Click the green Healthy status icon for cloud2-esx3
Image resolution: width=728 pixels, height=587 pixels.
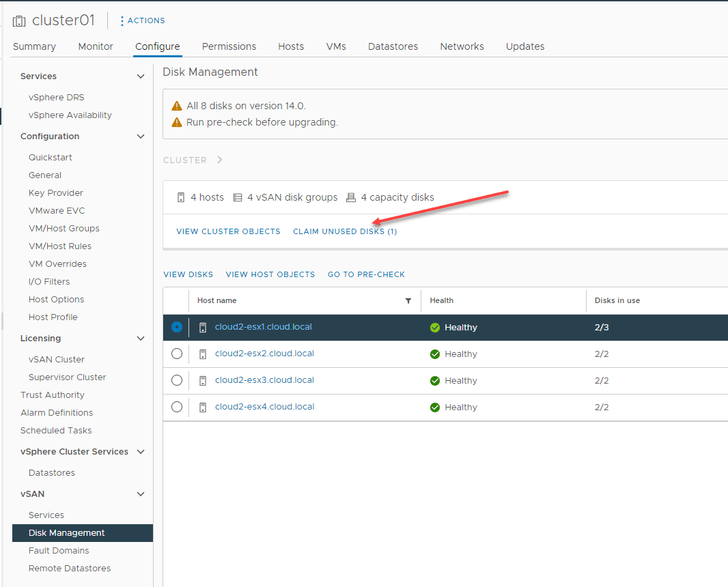434,380
